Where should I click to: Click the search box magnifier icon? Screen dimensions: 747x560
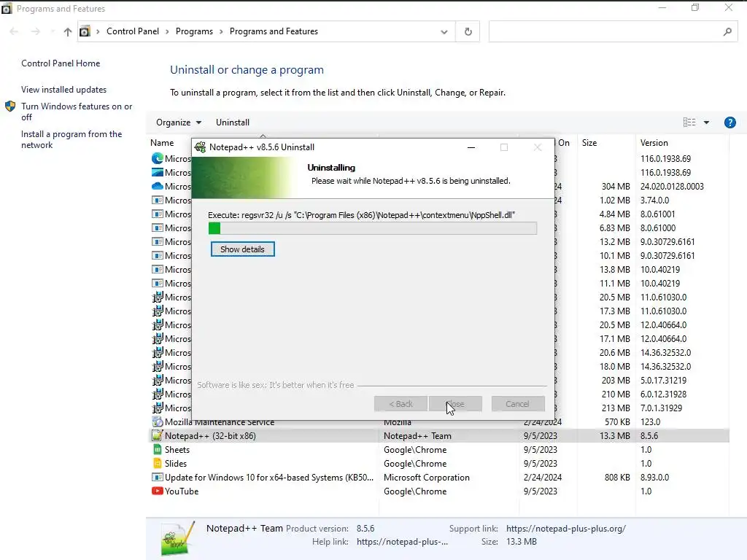(727, 31)
